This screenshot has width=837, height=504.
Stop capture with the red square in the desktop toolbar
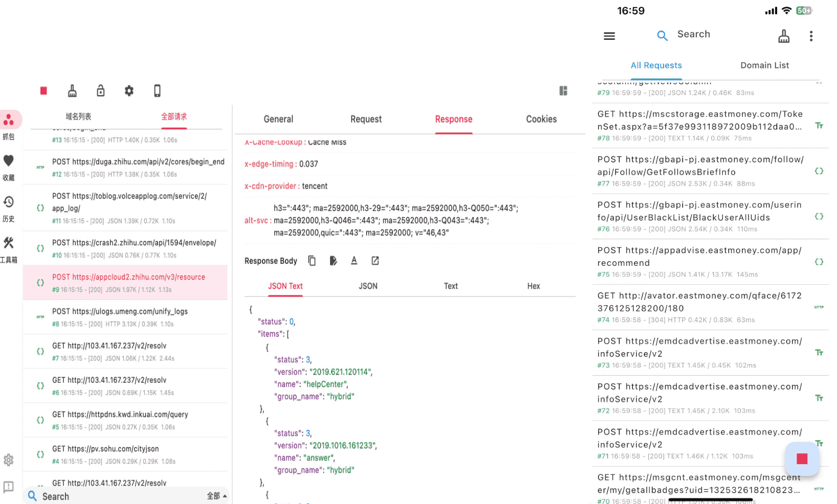[x=43, y=91]
